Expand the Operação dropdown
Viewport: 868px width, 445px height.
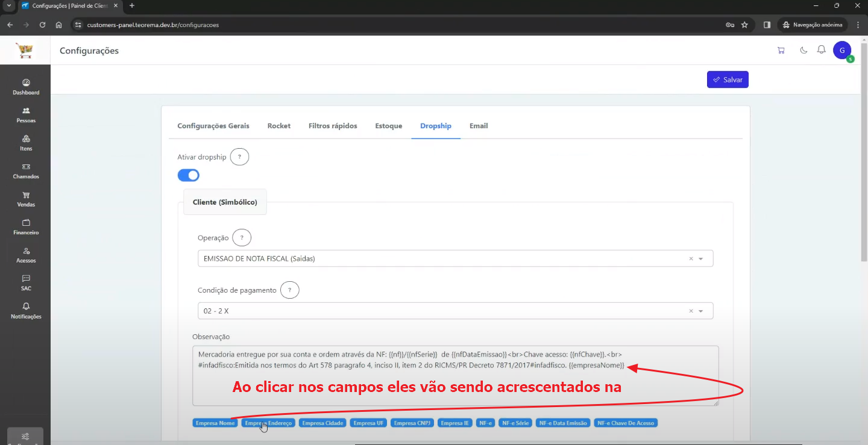point(700,259)
